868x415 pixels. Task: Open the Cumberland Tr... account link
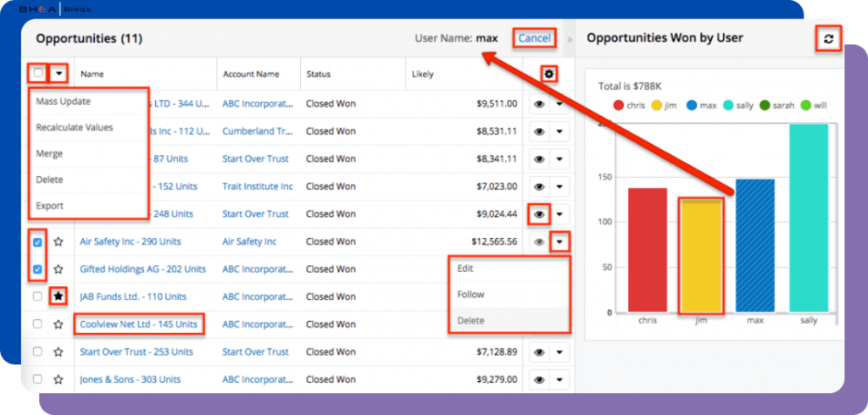tap(258, 131)
